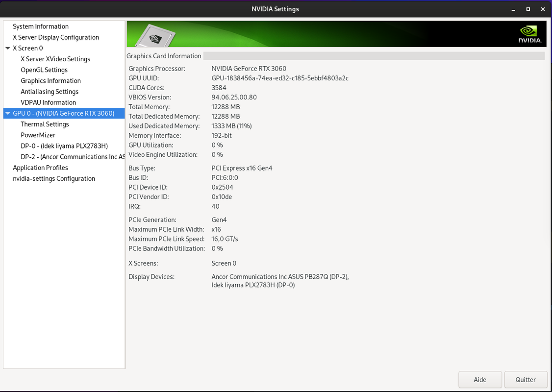Click Bus Type value PCI Express x16 Gen4
Viewport: 552px width, 392px height.
pos(242,168)
